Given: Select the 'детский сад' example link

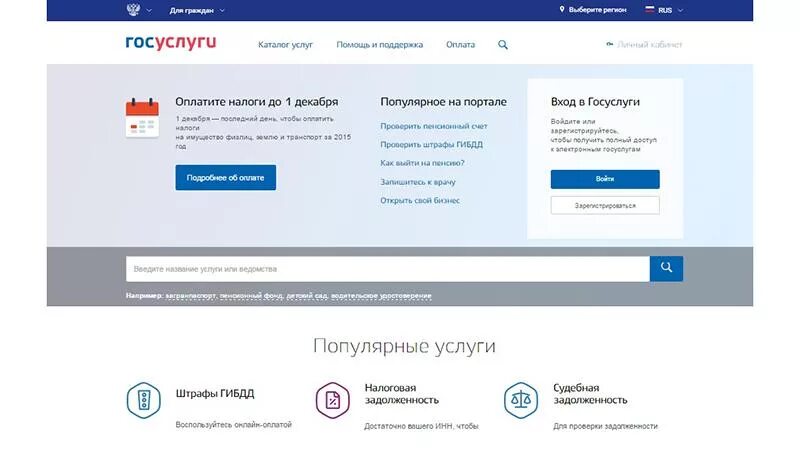Looking at the screenshot, I should [307, 295].
